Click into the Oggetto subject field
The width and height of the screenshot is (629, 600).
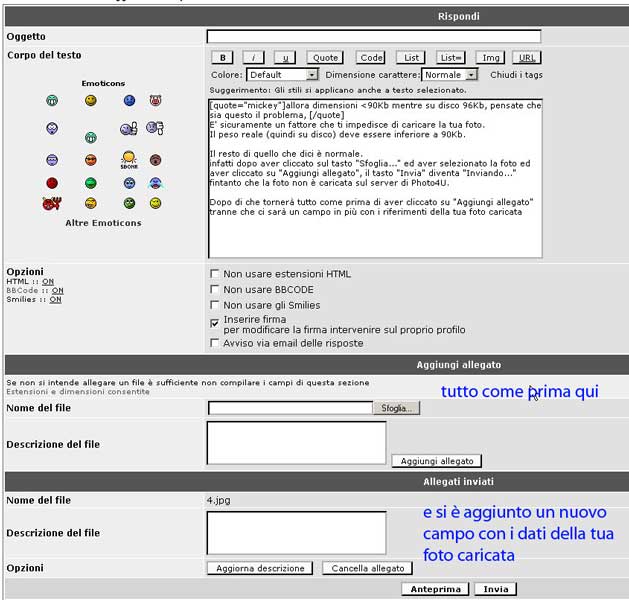373,37
